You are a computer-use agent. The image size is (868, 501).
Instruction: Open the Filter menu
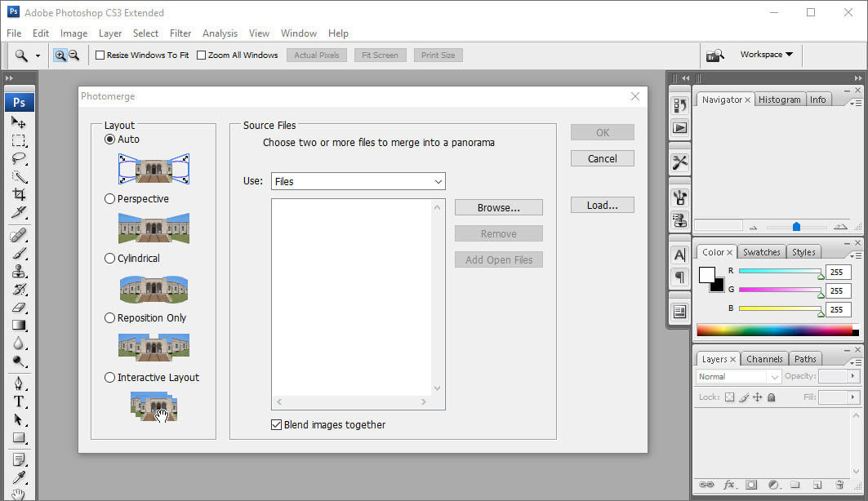coord(180,33)
